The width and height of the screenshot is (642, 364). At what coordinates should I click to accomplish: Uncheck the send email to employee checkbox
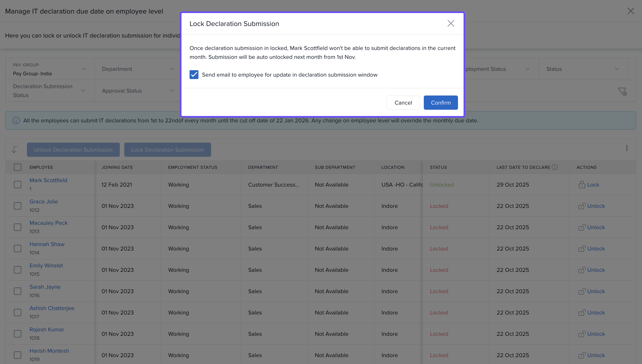click(x=194, y=75)
